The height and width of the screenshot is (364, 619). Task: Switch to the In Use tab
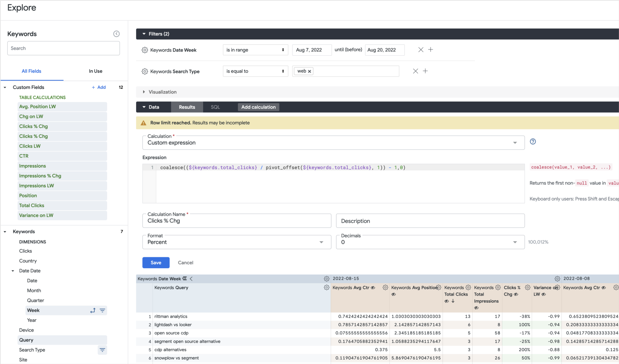96,71
